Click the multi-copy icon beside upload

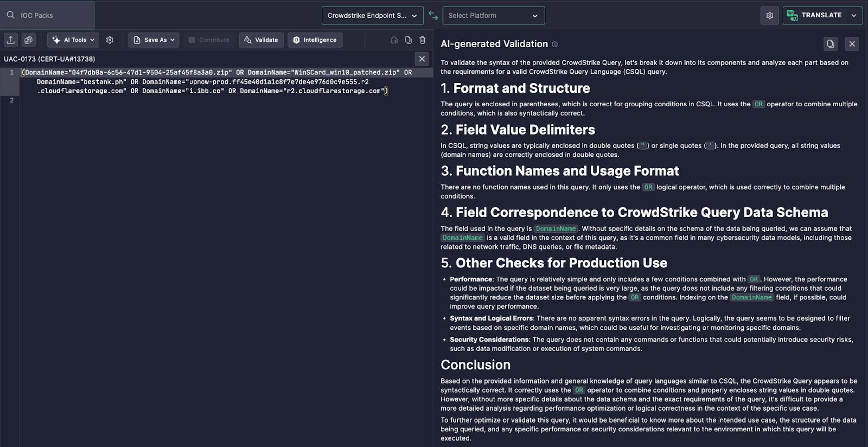(x=29, y=40)
